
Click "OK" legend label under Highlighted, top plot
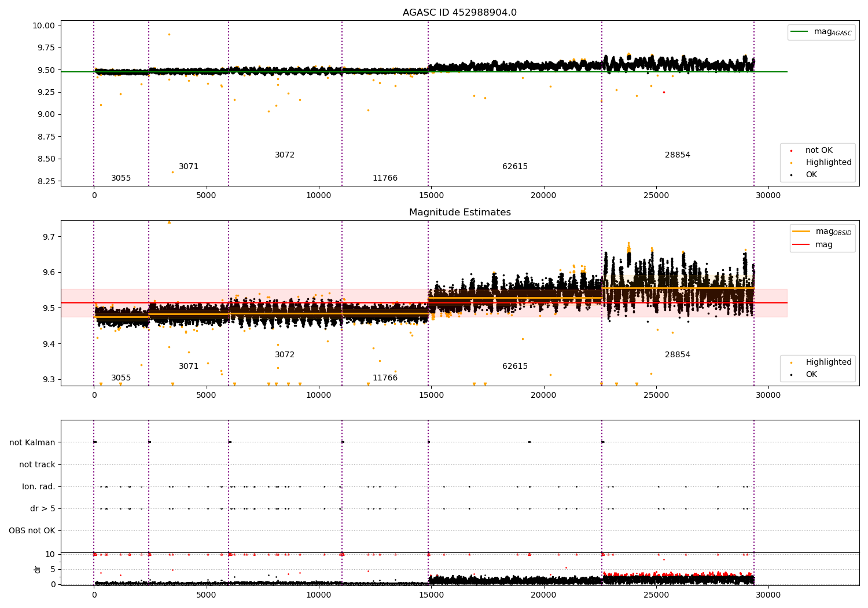(811, 175)
